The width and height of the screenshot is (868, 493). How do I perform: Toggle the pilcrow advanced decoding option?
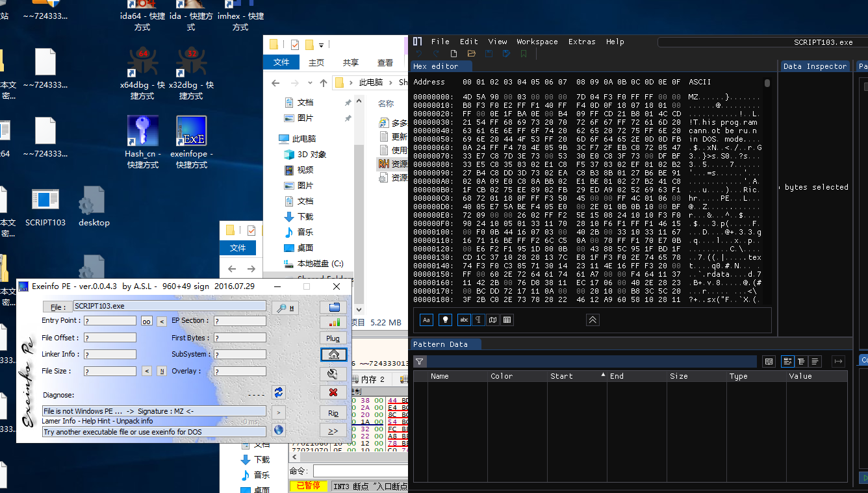478,320
